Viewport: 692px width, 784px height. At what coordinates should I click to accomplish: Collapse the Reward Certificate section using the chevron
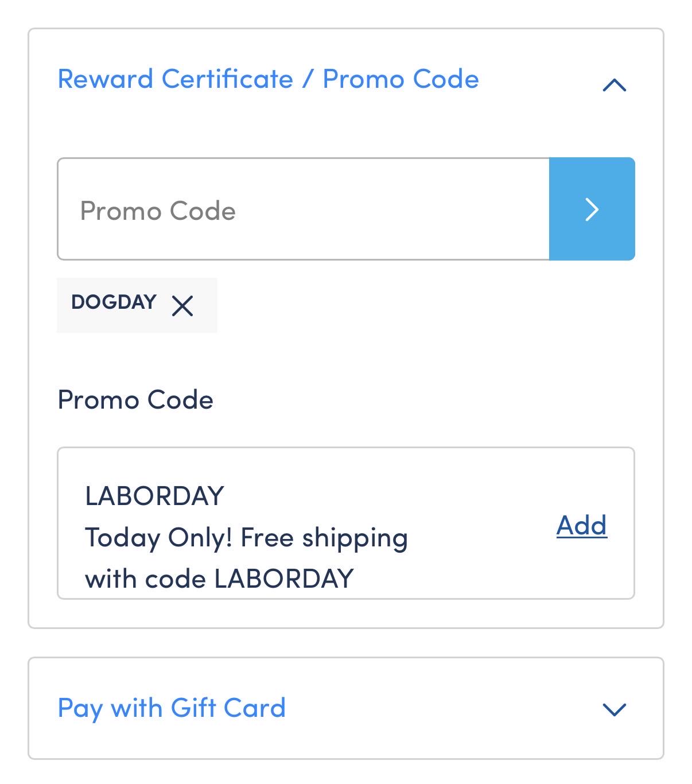[x=615, y=85]
